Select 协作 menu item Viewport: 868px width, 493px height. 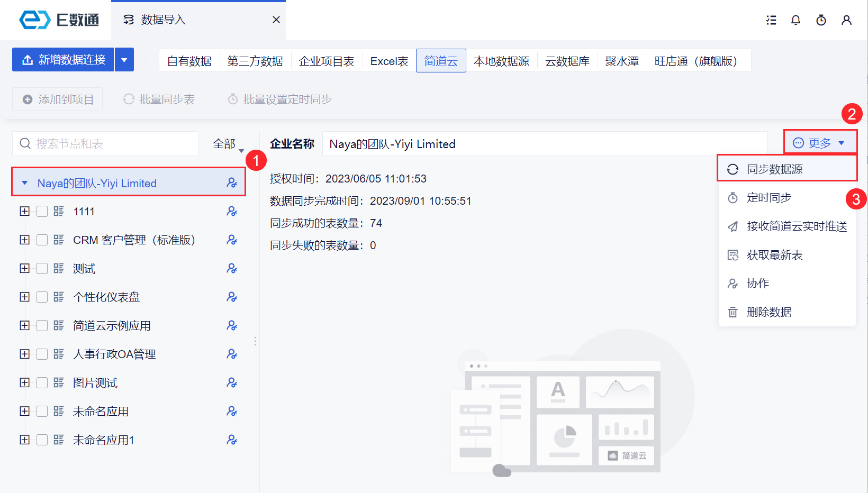787,284
